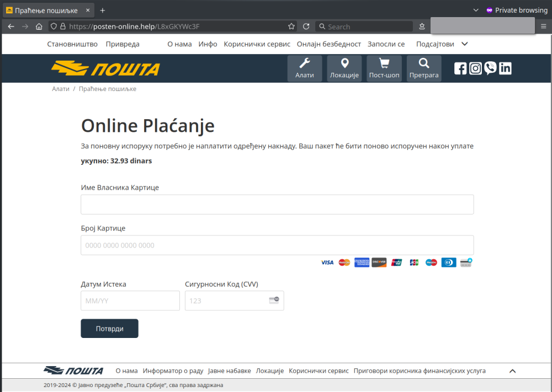
Task: Open the Становништво menu item
Action: point(72,44)
